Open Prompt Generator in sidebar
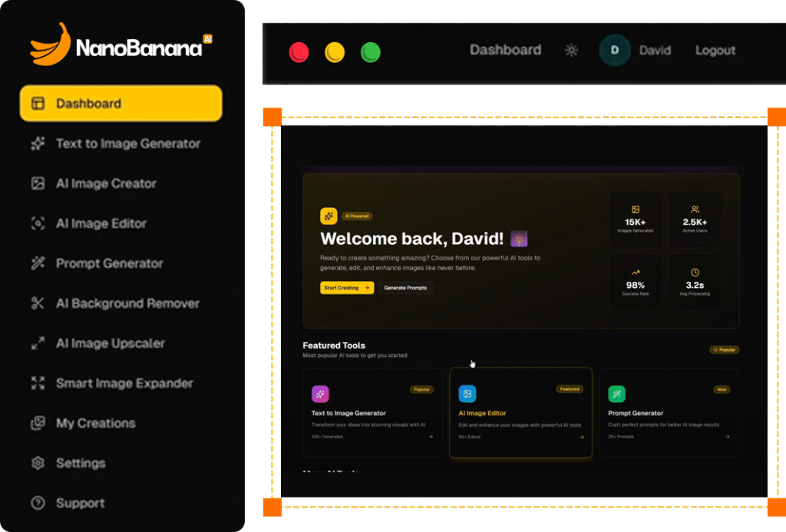The height and width of the screenshot is (532, 786). [x=109, y=263]
